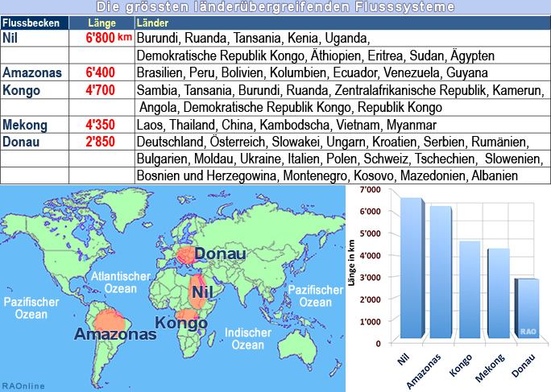Click the title 'Die grössten länderübergreifenden Flusssysteme'
This screenshot has width=551, height=392.
tap(275, 6)
